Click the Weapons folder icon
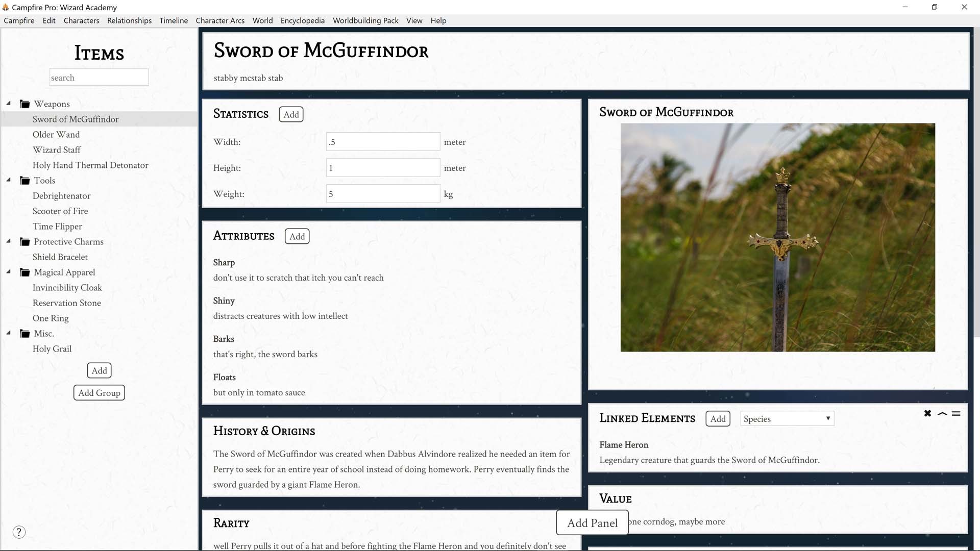The width and height of the screenshot is (980, 551). (24, 104)
